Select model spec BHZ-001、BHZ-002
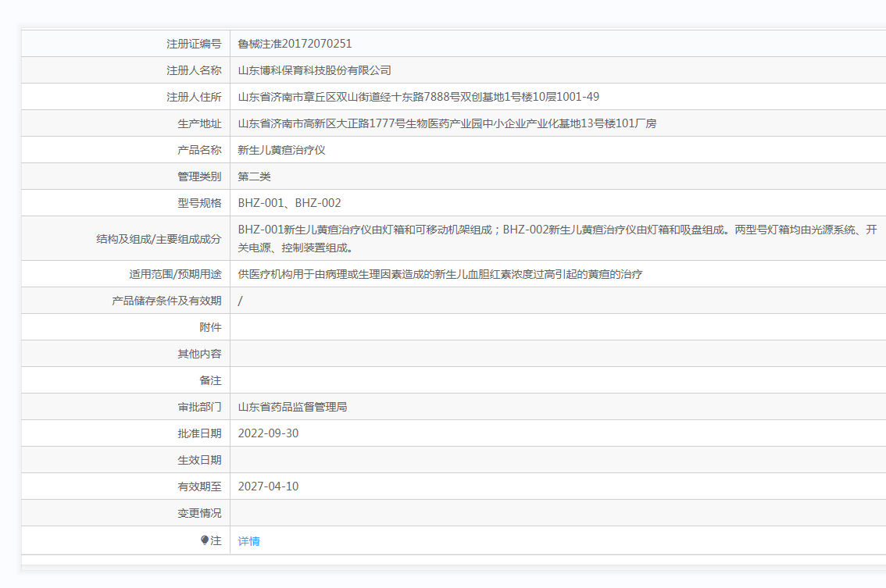 [289, 203]
